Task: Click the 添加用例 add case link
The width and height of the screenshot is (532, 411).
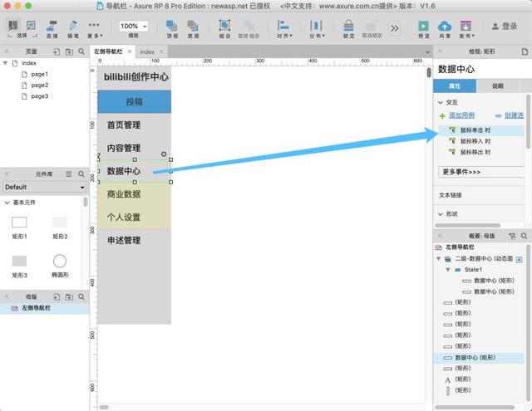Action: coord(461,115)
